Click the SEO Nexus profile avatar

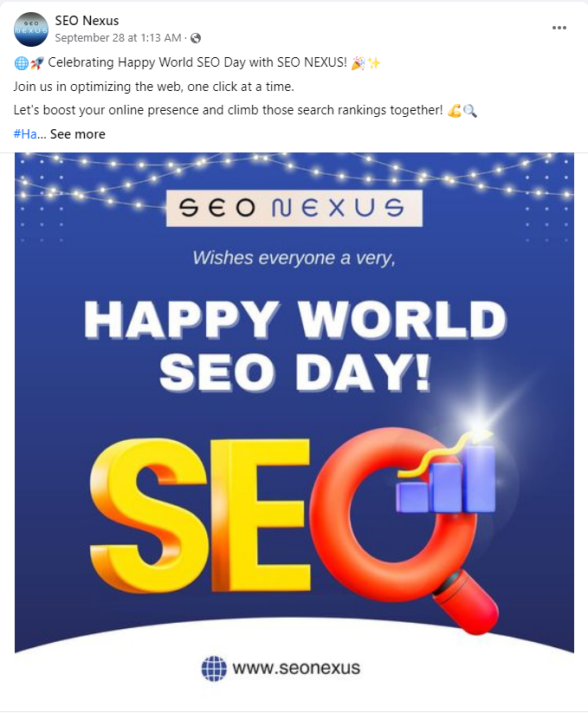click(31, 29)
